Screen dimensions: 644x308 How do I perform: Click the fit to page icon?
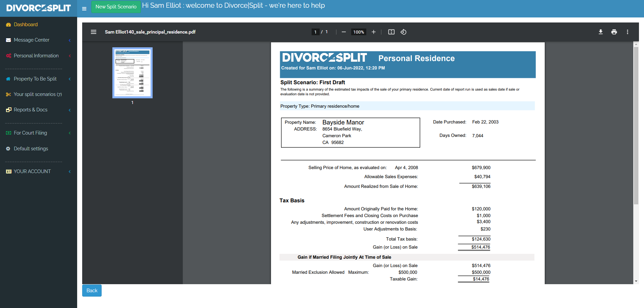[x=391, y=32]
